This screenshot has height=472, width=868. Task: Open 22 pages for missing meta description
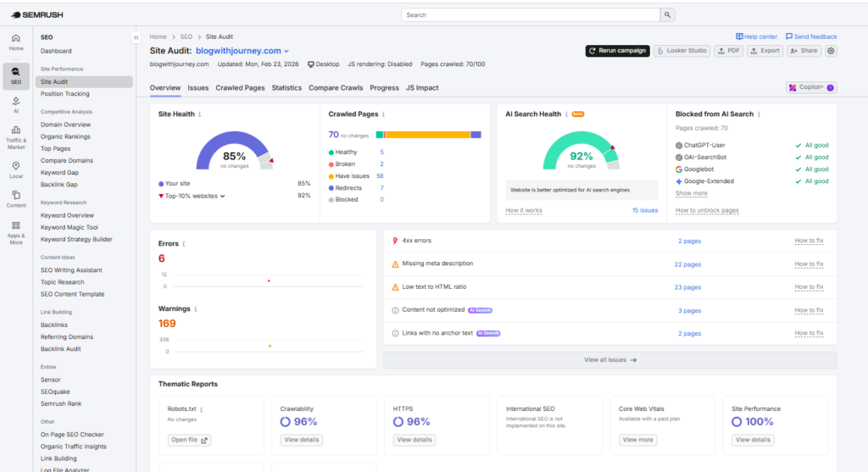[x=687, y=264]
